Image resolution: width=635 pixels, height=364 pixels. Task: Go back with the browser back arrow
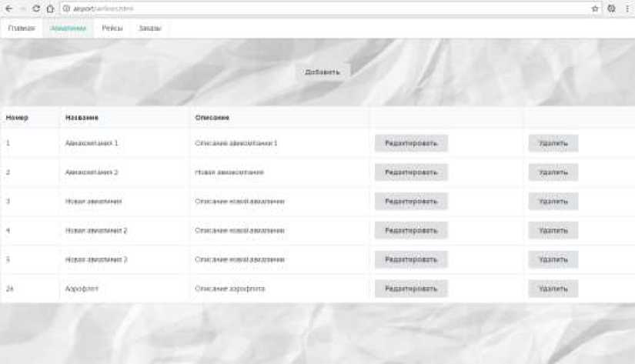click(9, 8)
